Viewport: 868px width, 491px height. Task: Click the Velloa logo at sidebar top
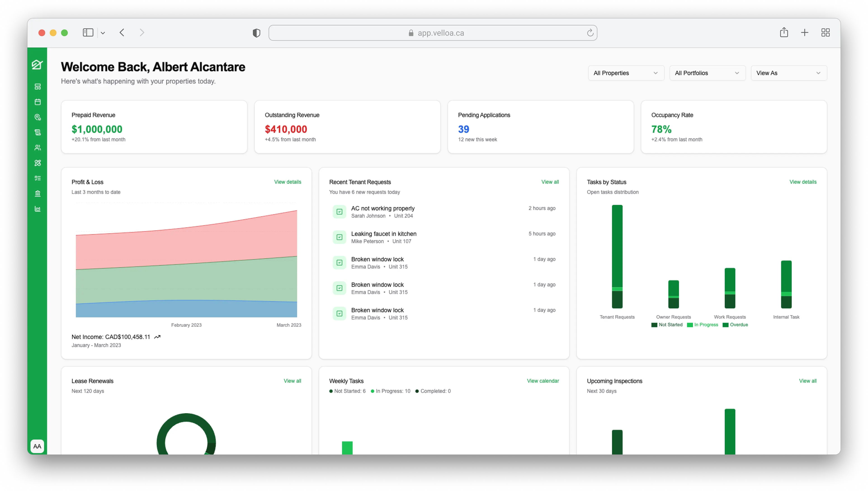(37, 64)
